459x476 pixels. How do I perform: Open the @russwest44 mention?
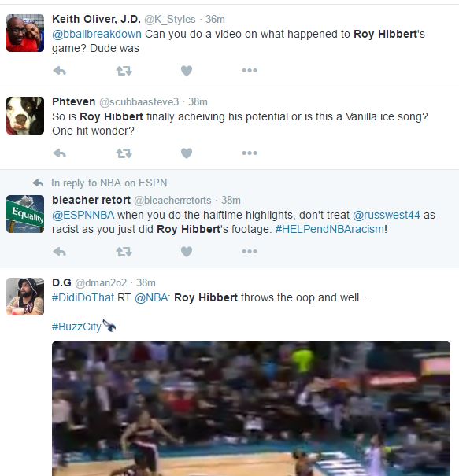(x=386, y=215)
